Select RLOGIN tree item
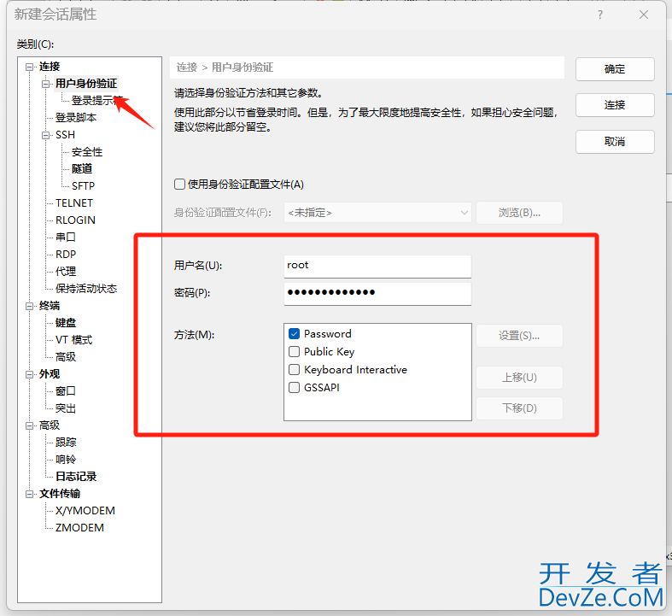 [75, 220]
